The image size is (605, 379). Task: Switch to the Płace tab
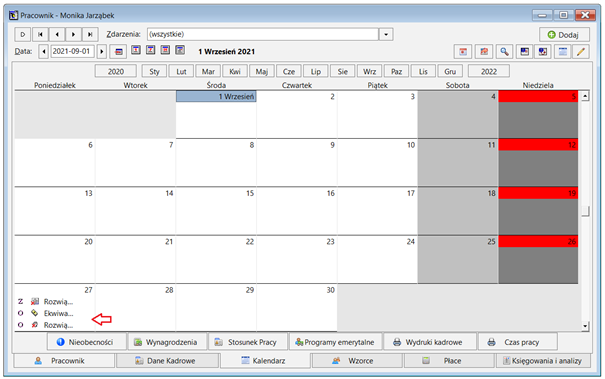click(x=449, y=361)
